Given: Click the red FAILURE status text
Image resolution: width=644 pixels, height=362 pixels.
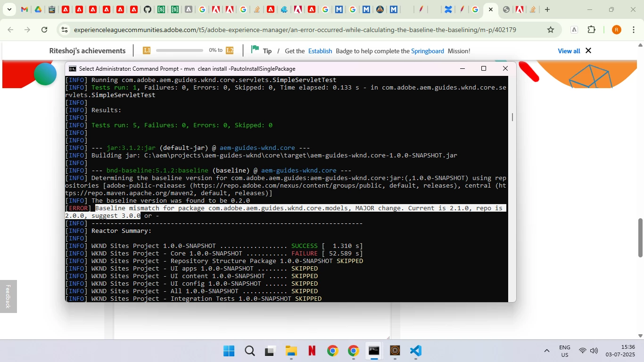Looking at the screenshot, I should 305,254.
